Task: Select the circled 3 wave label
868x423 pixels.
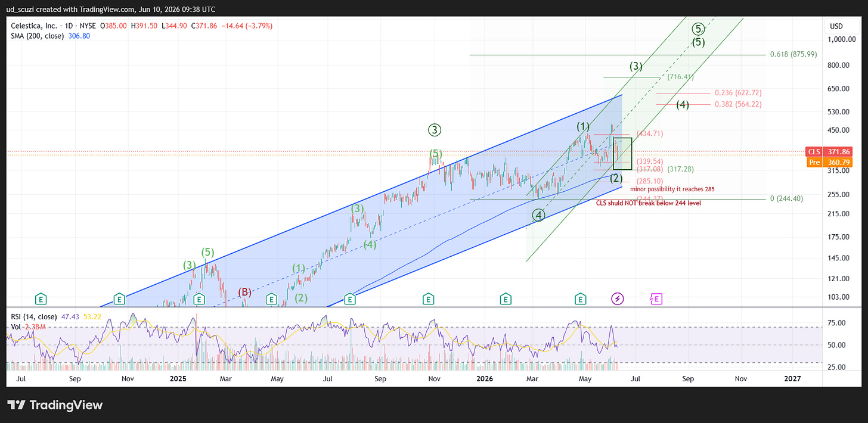Action: coord(435,129)
